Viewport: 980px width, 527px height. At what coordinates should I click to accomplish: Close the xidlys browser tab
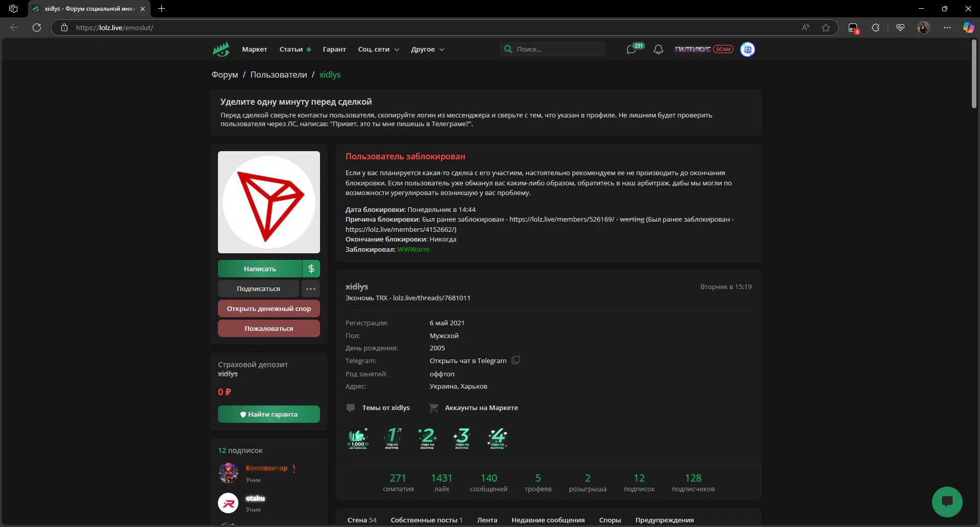pos(142,9)
